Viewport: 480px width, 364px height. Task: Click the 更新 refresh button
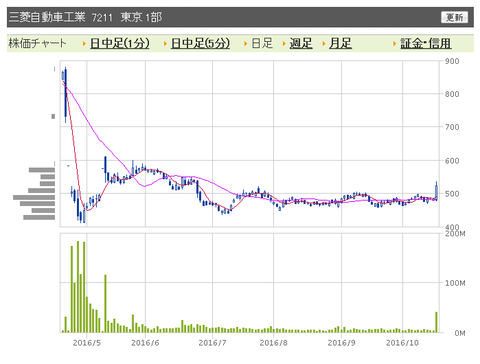click(454, 17)
